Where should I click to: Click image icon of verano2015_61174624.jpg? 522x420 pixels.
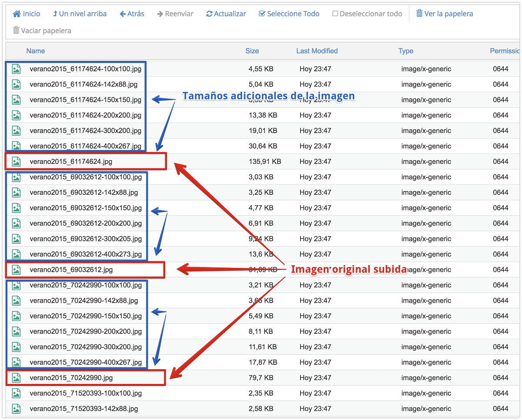(x=17, y=161)
